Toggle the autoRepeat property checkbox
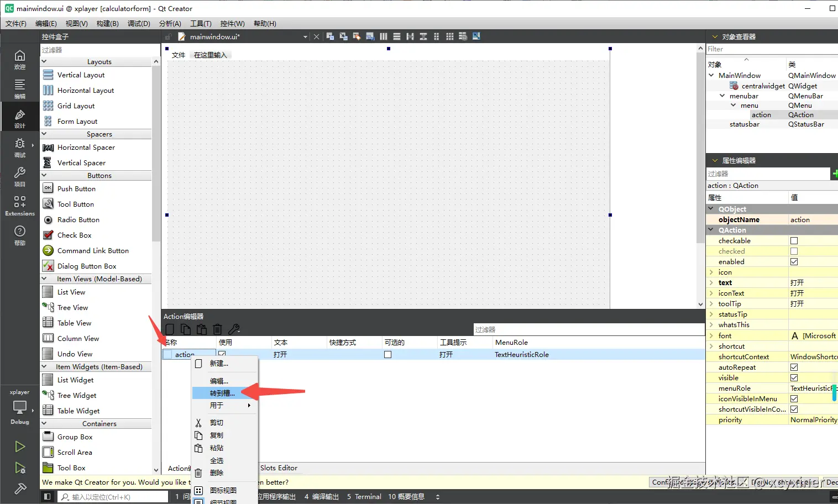Screen dimensions: 838x504 pyautogui.click(x=794, y=368)
